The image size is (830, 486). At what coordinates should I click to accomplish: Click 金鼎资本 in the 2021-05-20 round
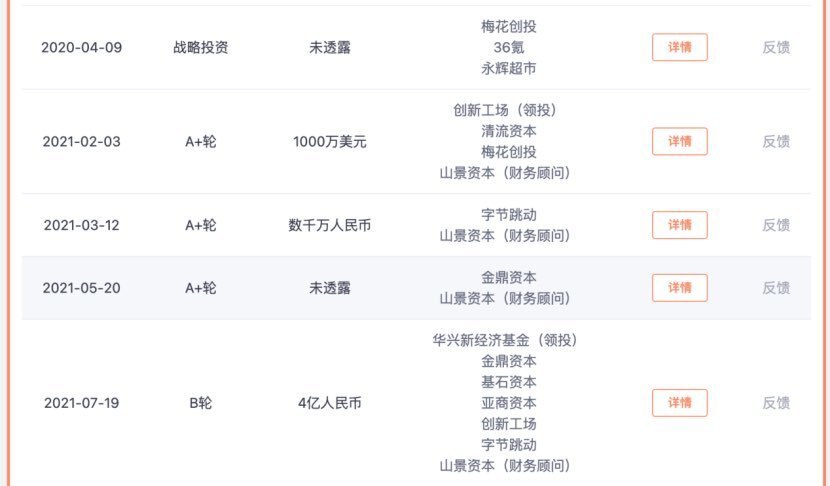(x=508, y=278)
